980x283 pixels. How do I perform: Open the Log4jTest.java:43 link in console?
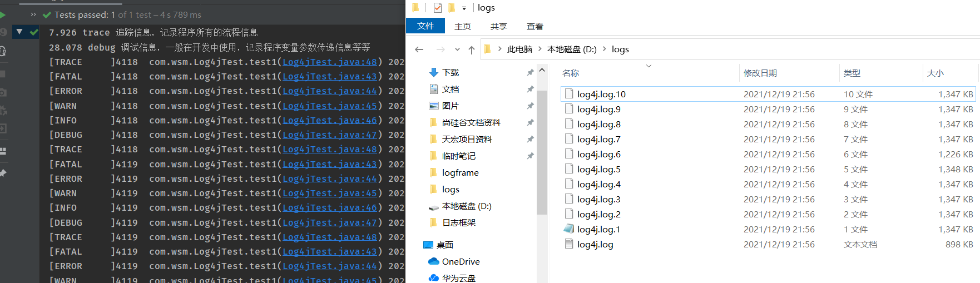pos(329,77)
